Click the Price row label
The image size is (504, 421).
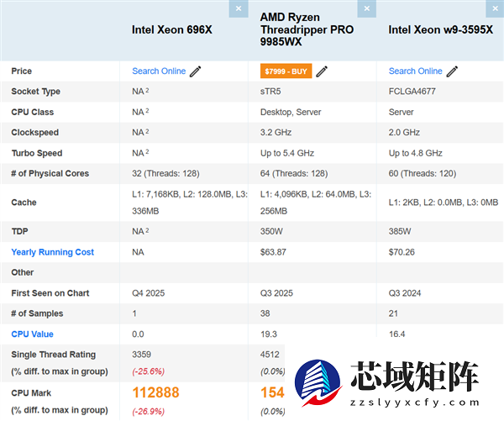coord(22,71)
